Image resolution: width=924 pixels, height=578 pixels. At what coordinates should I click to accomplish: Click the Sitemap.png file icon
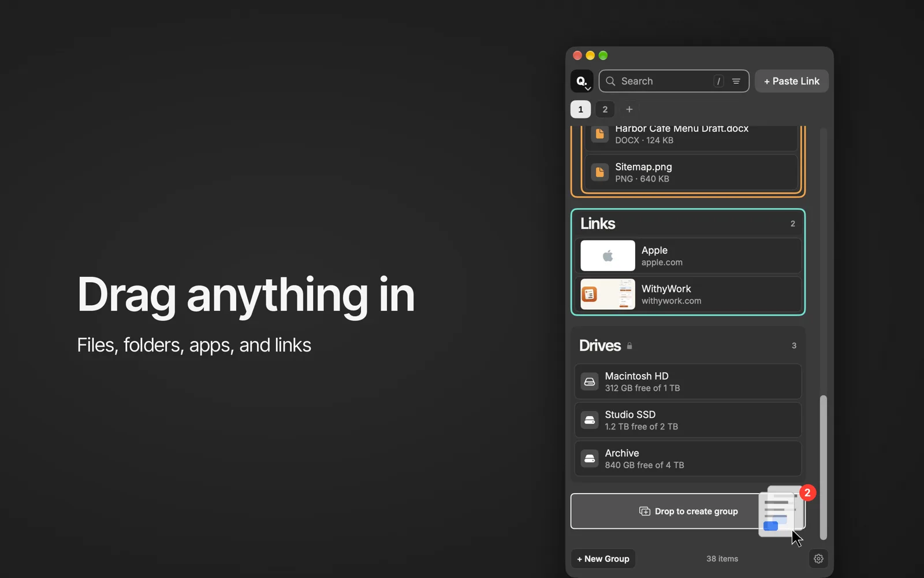[x=599, y=172]
